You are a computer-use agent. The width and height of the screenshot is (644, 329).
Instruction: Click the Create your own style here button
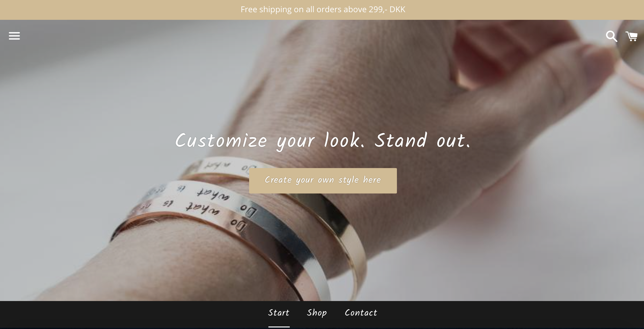pyautogui.click(x=323, y=181)
